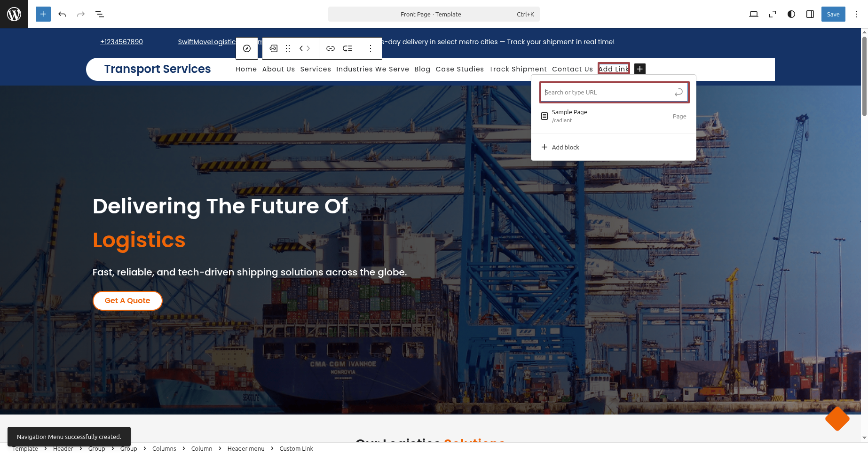Select the Delivering The Future Of heading
This screenshot has height=454, width=868.
tap(221, 206)
